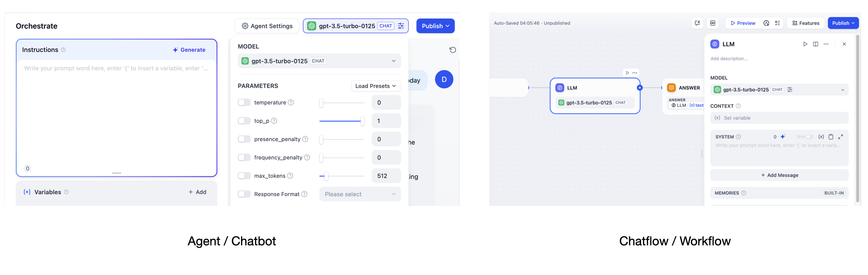The width and height of the screenshot is (868, 275).
Task: Run the LLM node from canvas play icon
Action: pos(627,73)
